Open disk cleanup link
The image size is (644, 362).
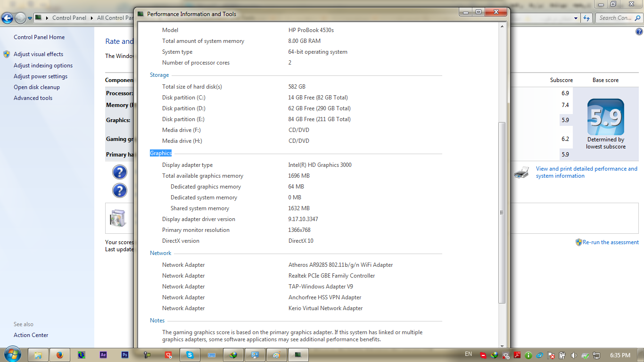[37, 87]
